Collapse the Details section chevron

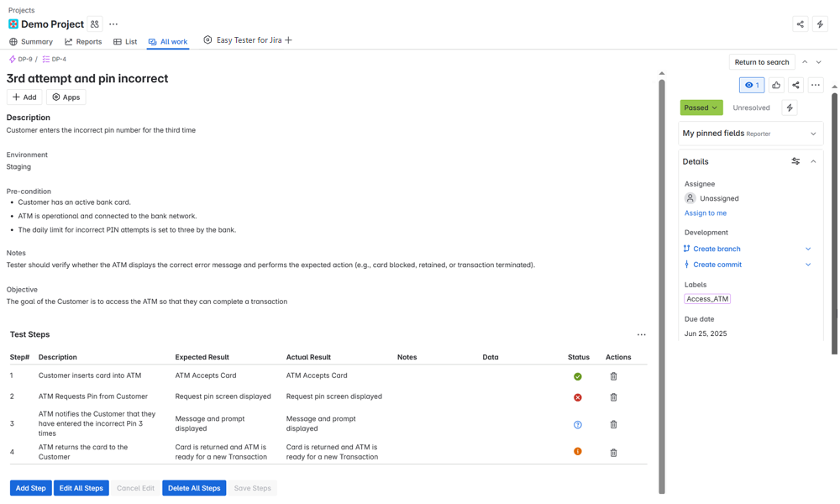813,161
